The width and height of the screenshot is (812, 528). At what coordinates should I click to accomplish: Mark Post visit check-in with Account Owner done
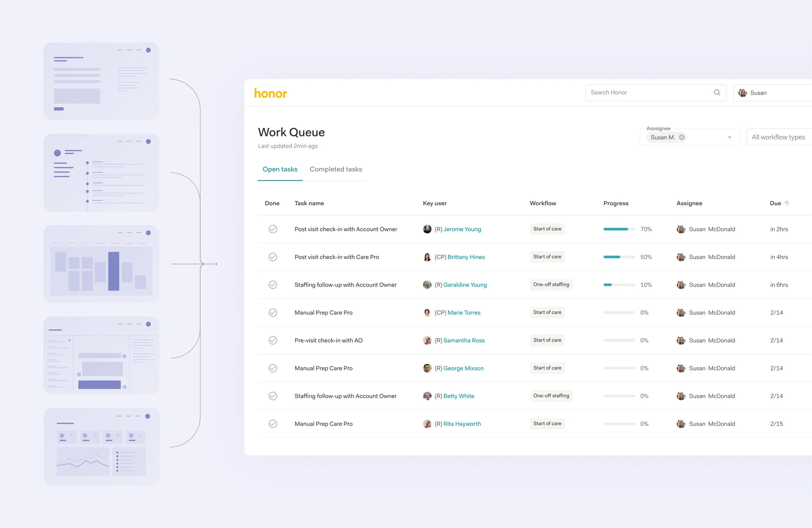(x=273, y=229)
